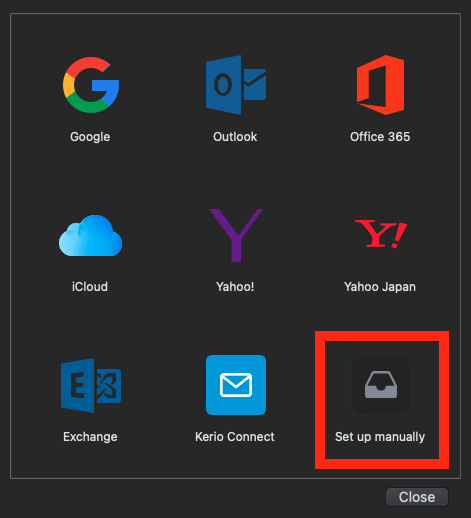Click the Google text label
This screenshot has height=518, width=471.
(90, 137)
